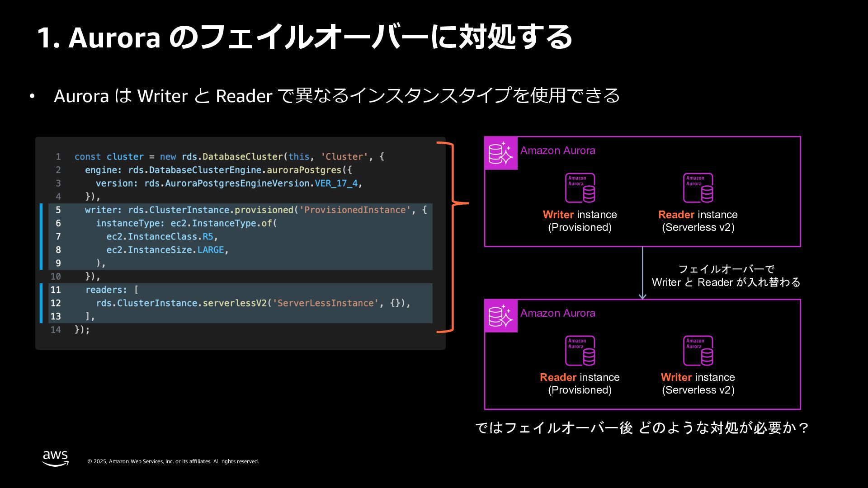Click 'rds.ClusterInstance.serverlessV2' on line 12
Viewport: 868px width, 488px height.
(x=181, y=303)
